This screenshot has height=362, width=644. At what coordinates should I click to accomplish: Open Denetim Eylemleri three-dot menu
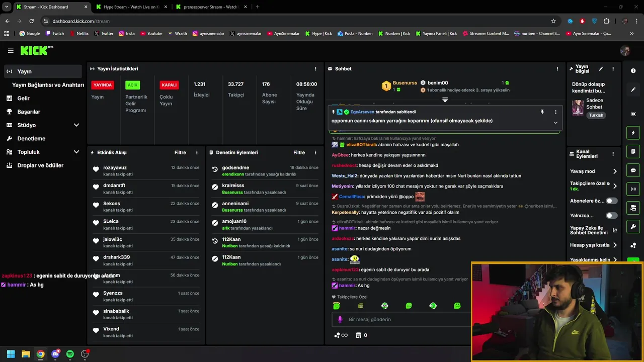click(x=315, y=152)
